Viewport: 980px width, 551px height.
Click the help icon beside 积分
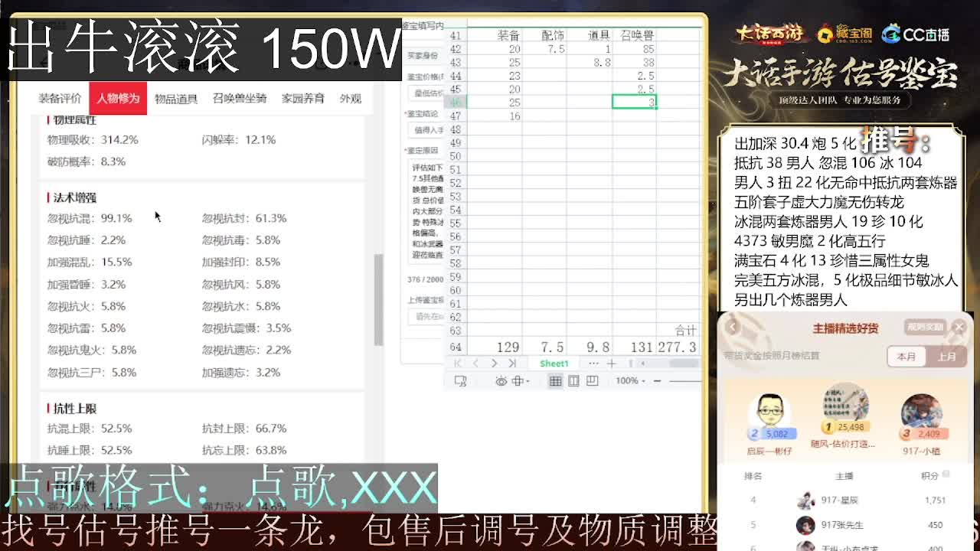[x=946, y=474]
